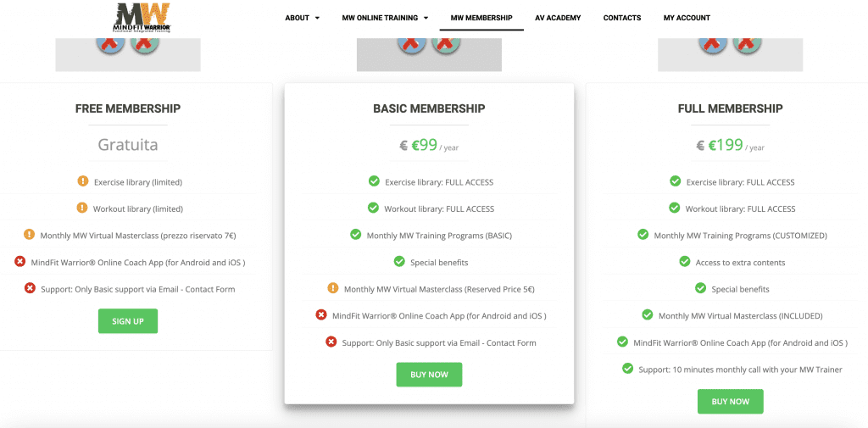Click BUY NOW under Basic Membership

pyautogui.click(x=429, y=375)
